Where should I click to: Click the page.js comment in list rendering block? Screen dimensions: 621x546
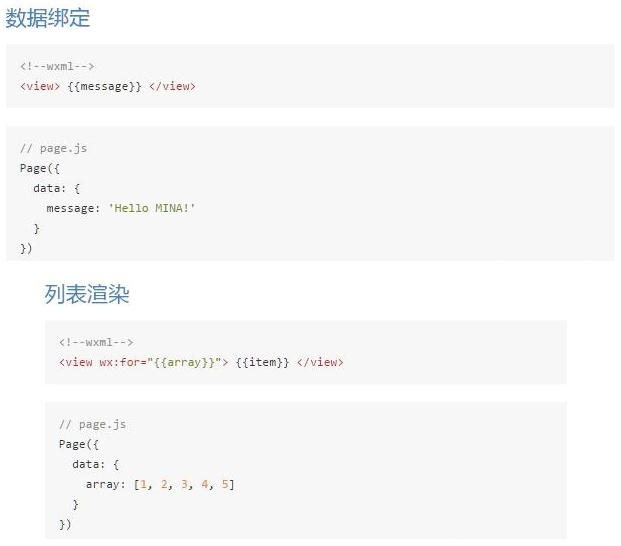pos(92,424)
